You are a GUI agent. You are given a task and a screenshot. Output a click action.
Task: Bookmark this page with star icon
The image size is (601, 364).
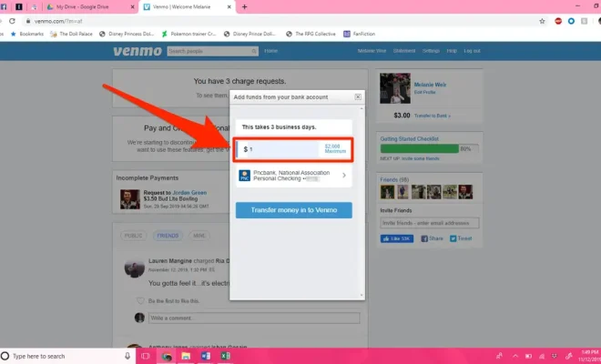click(x=542, y=21)
